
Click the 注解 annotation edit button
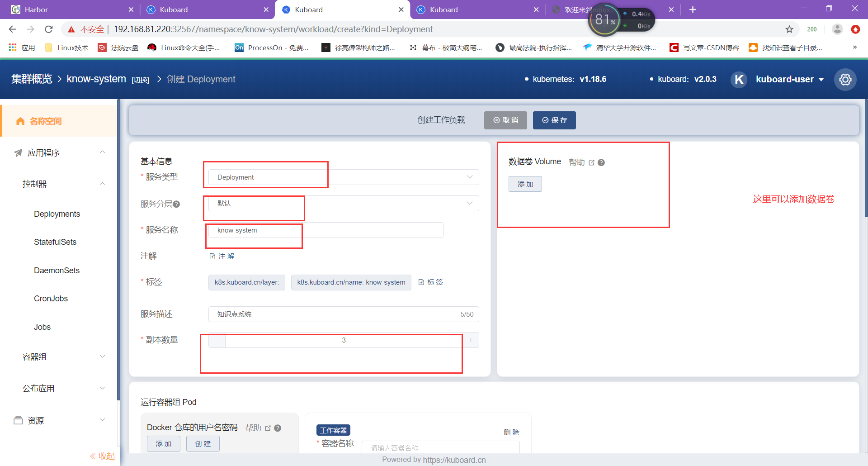point(222,257)
